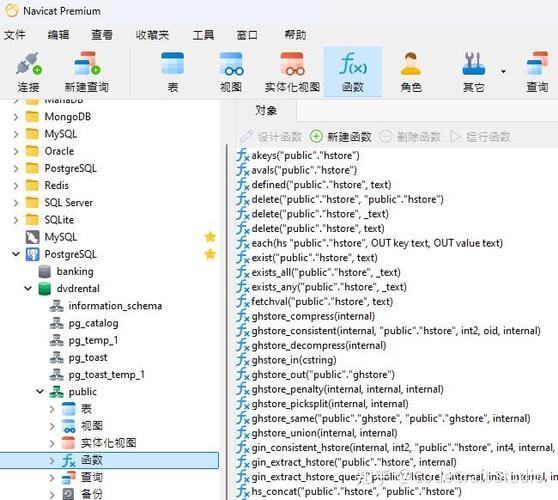Select the 视图 tree node icon
The height and width of the screenshot is (500, 558).
point(69,426)
